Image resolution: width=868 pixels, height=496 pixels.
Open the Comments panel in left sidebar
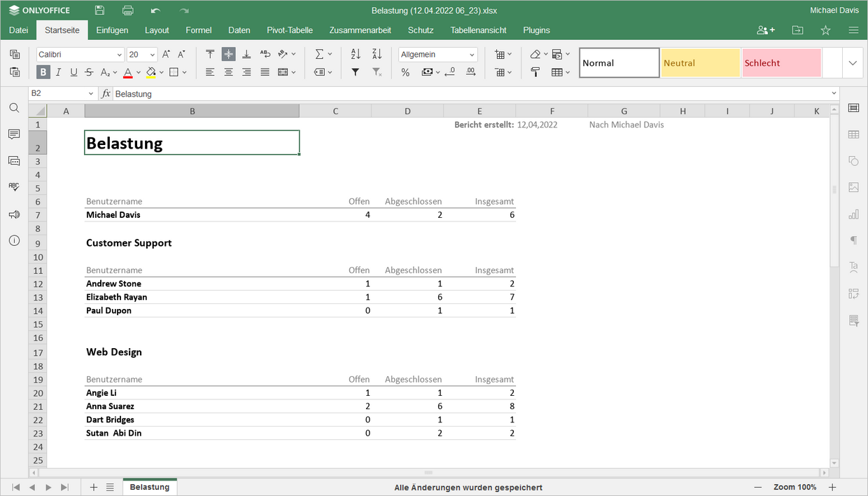click(14, 135)
